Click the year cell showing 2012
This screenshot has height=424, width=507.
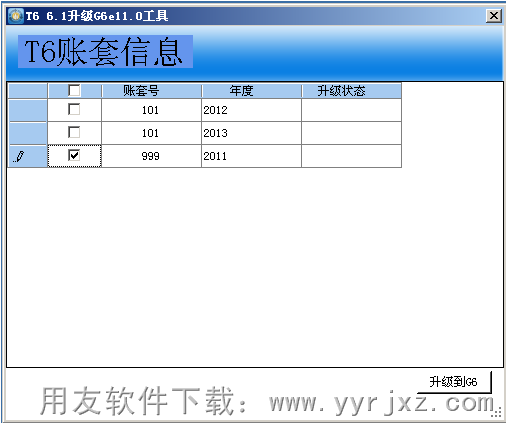coord(251,110)
